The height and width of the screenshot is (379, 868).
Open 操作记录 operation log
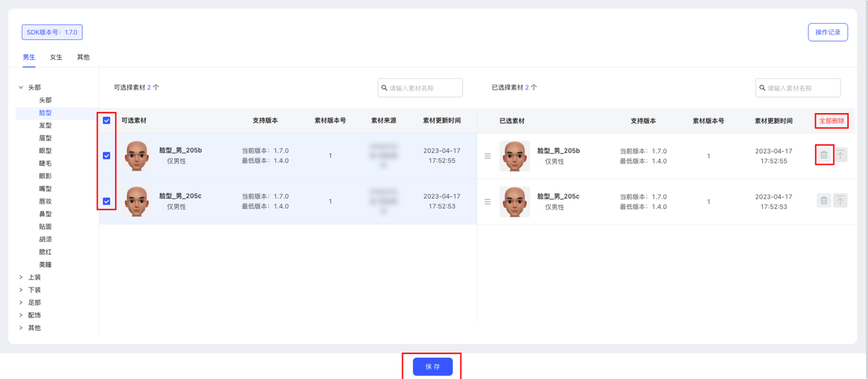point(828,32)
